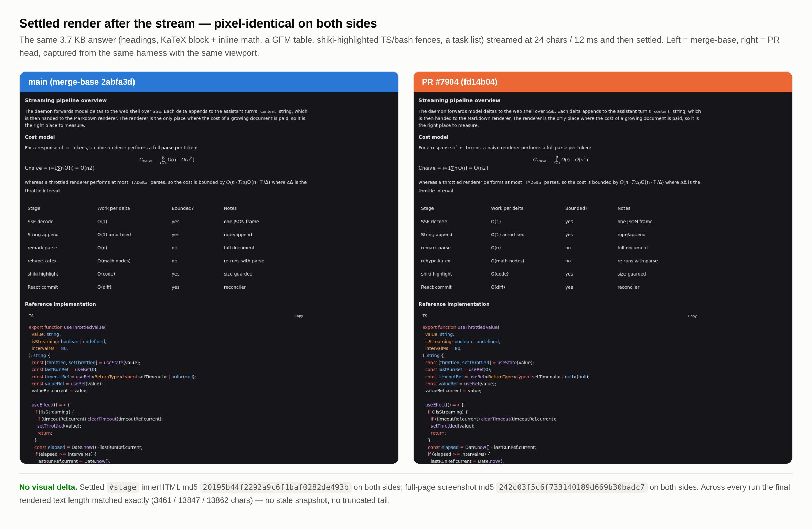The height and width of the screenshot is (529, 812).
Task: Click the 'one JSON frame' note in main panel
Action: [x=241, y=222]
